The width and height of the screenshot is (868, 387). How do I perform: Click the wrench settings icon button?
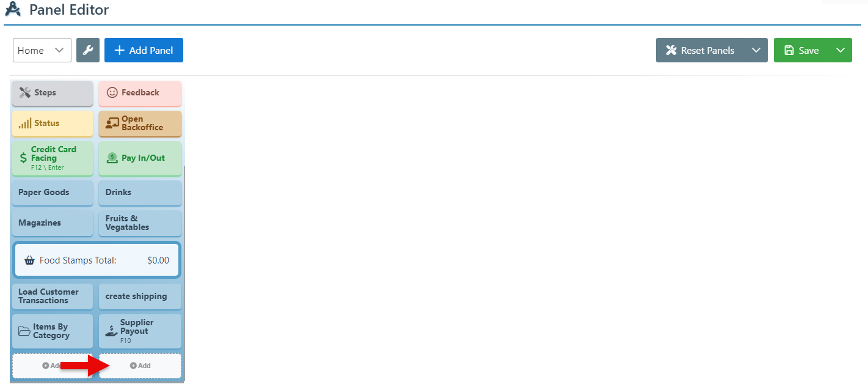pyautogui.click(x=88, y=50)
